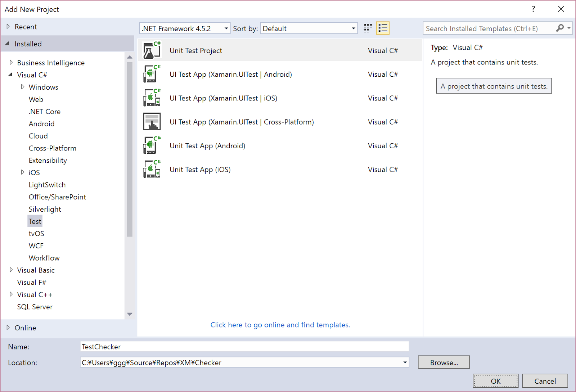
Task: Click the Cancel button
Action: point(545,381)
